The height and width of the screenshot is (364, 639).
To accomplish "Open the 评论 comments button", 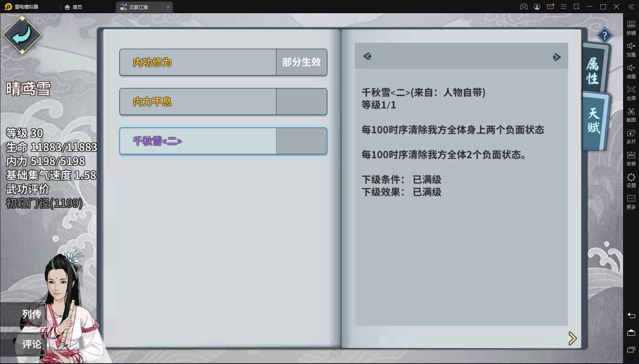I will 24,344.
